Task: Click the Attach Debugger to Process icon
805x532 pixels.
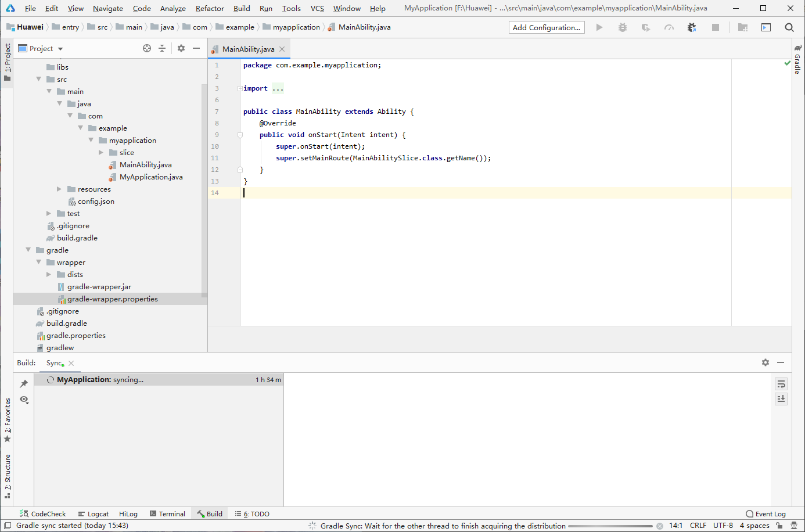Action: pos(692,27)
